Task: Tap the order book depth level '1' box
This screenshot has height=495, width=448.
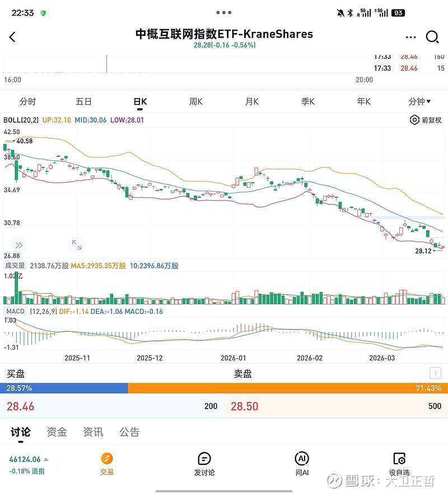Action: point(435,373)
